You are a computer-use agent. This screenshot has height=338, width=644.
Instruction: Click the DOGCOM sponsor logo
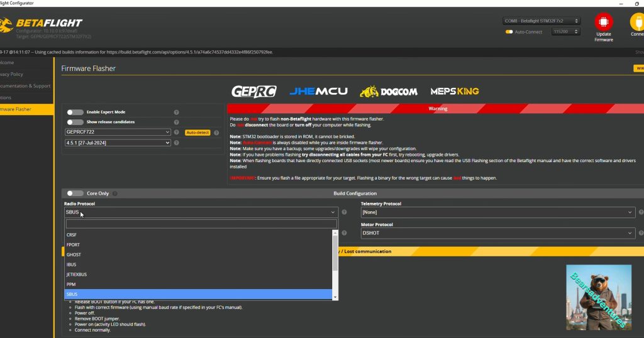[388, 92]
